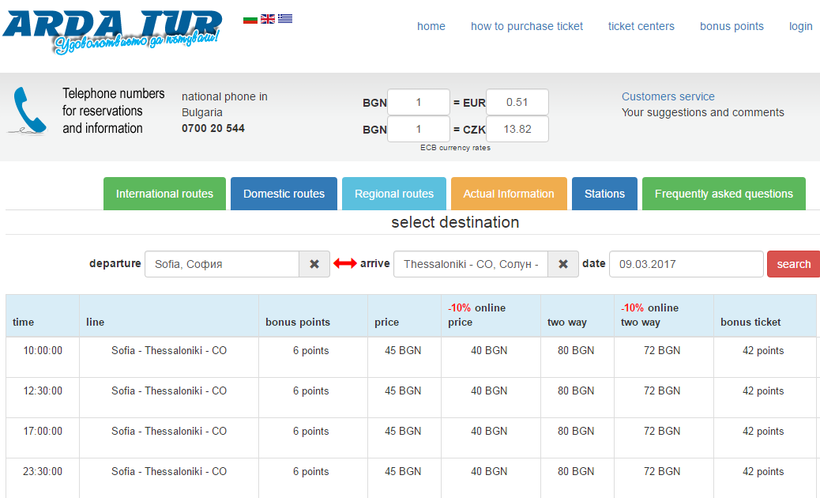820x498 pixels.
Task: Go to how to purchase ticket
Action: pos(526,26)
